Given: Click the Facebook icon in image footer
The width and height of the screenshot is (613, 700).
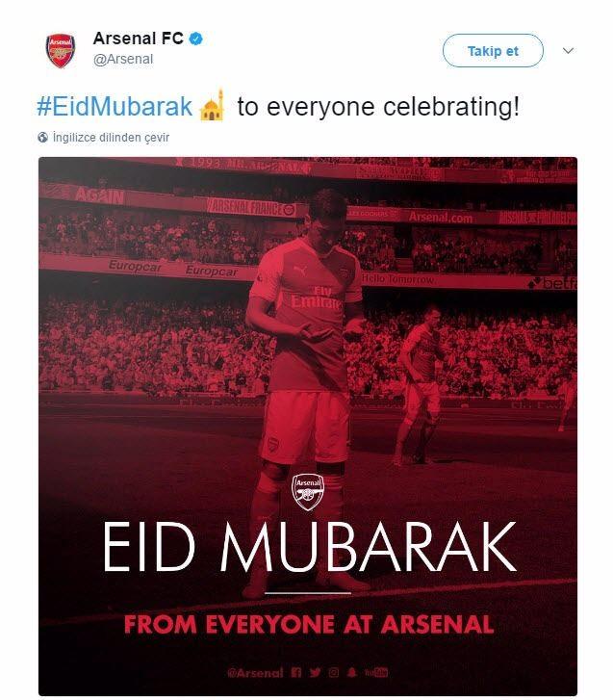Looking at the screenshot, I should click(296, 672).
